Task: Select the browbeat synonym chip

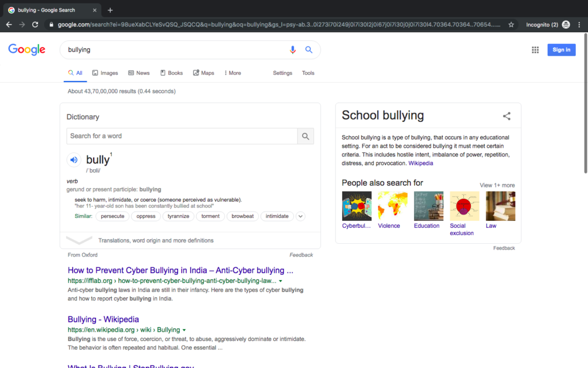Action: point(243,216)
